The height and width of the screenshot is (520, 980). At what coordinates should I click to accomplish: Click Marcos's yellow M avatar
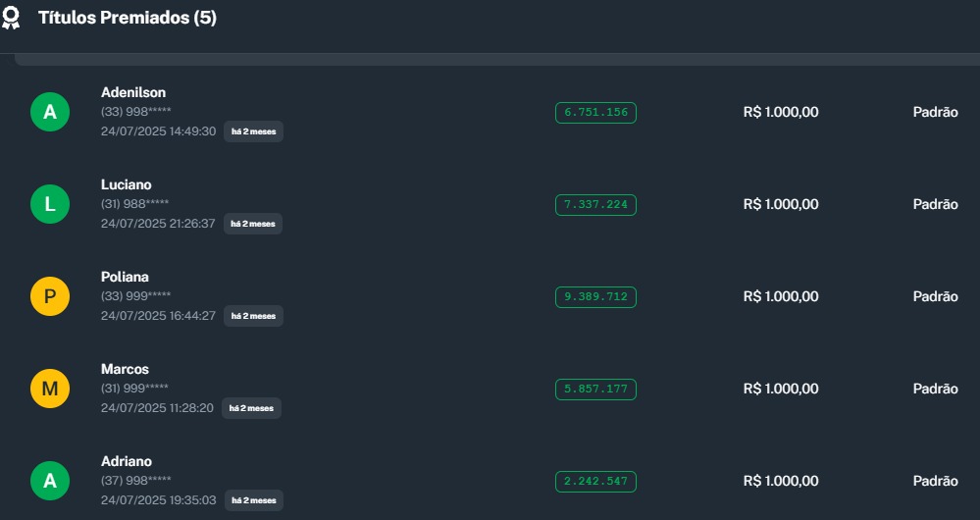tap(50, 390)
